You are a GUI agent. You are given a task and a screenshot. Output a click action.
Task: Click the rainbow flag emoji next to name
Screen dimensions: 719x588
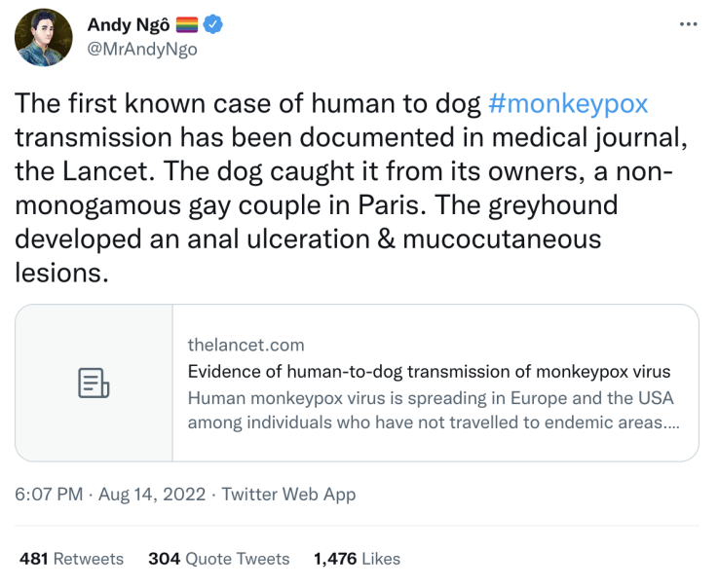coord(187,24)
